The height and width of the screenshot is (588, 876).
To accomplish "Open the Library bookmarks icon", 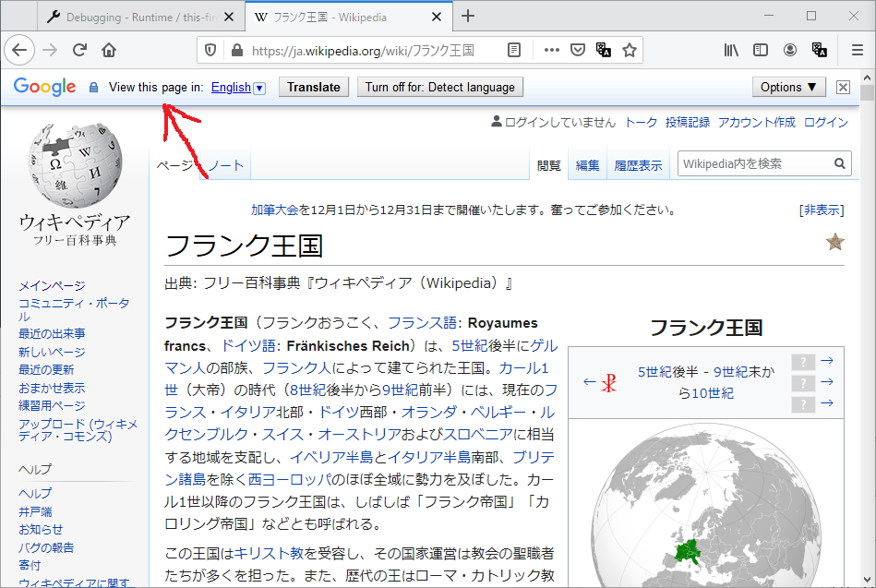I will [x=731, y=51].
